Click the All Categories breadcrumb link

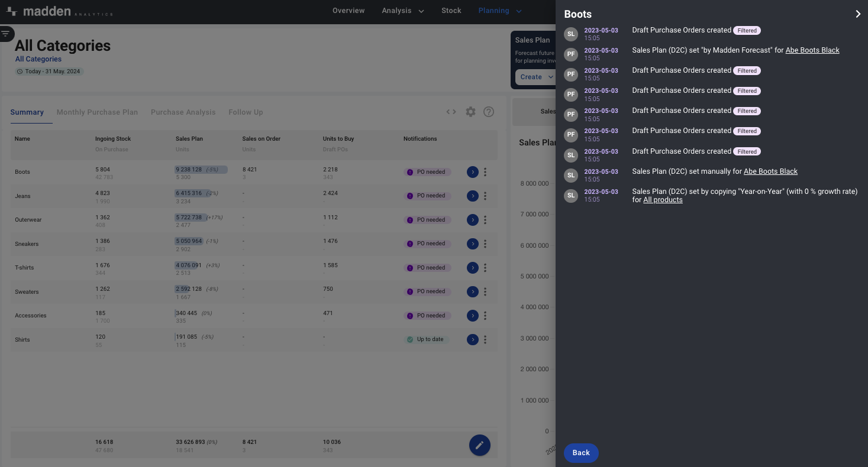[38, 59]
